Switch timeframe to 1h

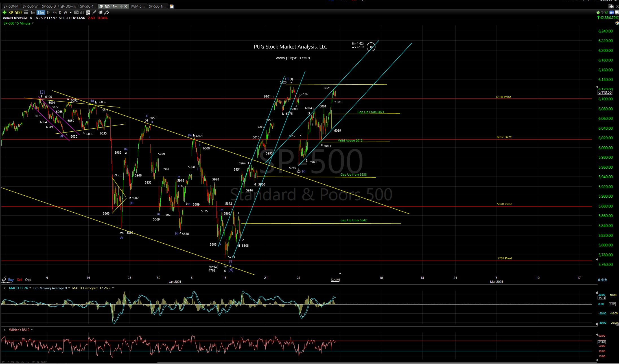pyautogui.click(x=49, y=13)
